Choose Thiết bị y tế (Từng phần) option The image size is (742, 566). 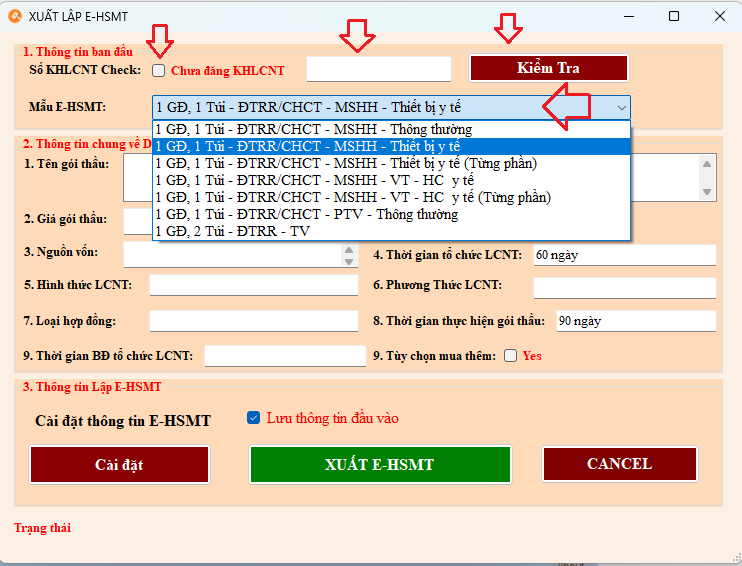click(346, 163)
